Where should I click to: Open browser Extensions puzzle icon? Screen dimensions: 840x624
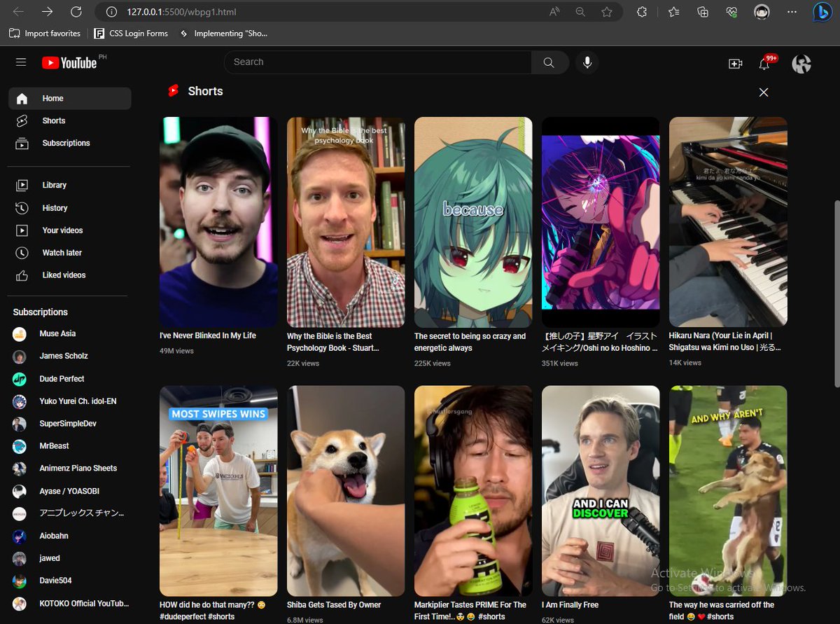click(x=642, y=12)
